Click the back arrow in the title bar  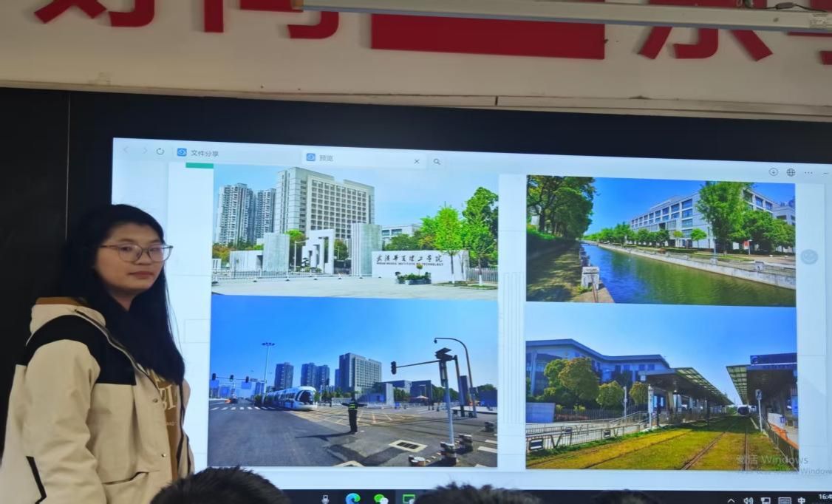pos(126,150)
